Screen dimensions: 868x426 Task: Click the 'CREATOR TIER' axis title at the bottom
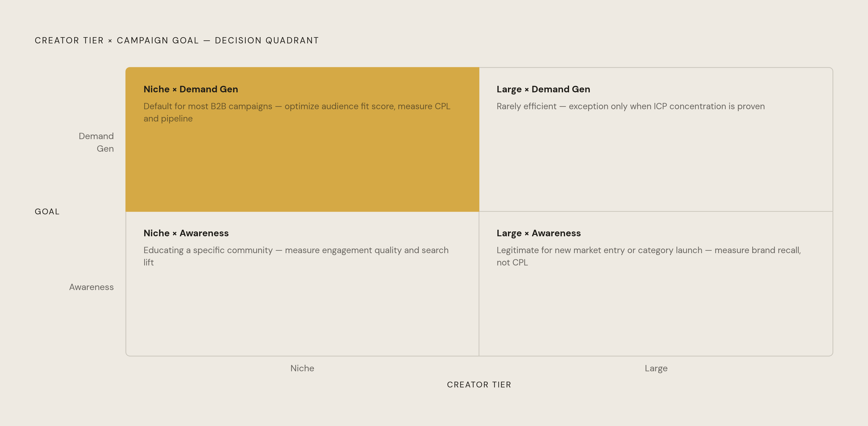(x=479, y=385)
